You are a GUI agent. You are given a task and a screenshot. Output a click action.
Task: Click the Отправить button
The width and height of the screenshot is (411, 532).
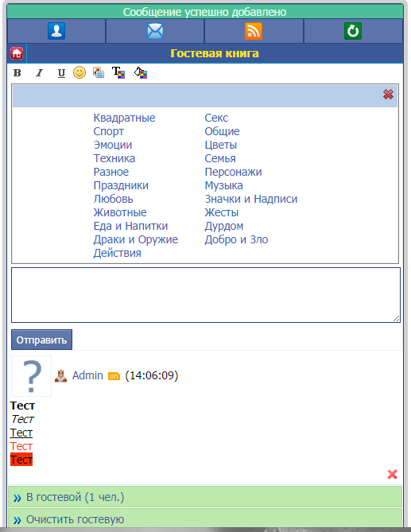(41, 340)
